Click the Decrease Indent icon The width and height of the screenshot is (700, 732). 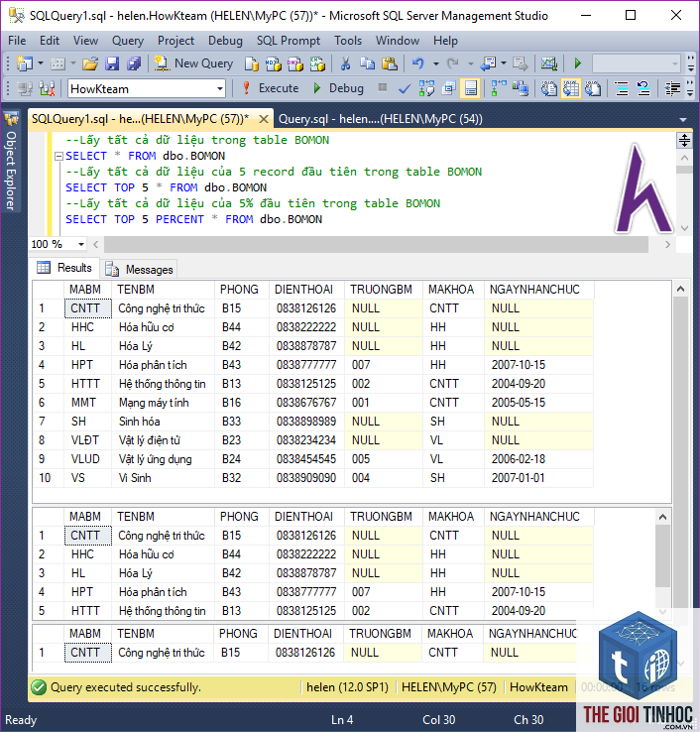672,88
